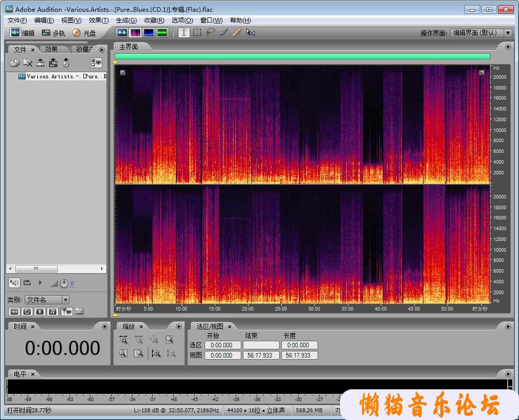The width and height of the screenshot is (519, 420).
Task: Select spectral frequency display icon
Action: tap(136, 32)
